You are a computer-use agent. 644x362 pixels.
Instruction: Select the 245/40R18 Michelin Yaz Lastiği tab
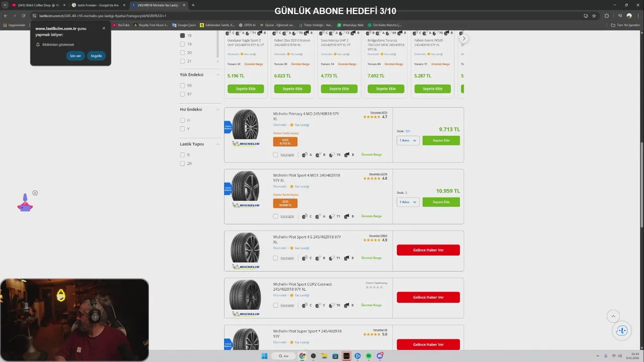tap(157, 5)
